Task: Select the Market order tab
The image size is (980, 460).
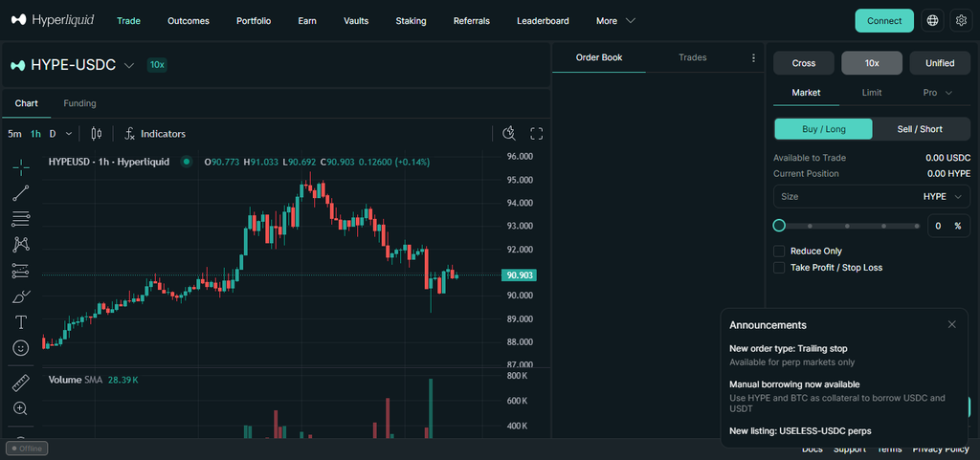Action: coord(806,93)
